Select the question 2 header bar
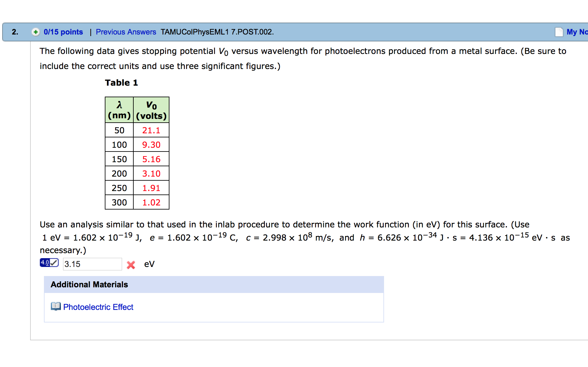This screenshot has width=588, height=367. point(282,32)
